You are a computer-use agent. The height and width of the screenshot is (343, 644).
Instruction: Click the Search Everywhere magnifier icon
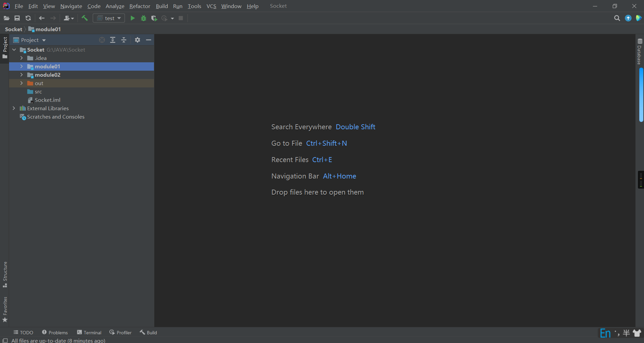pyautogui.click(x=617, y=18)
